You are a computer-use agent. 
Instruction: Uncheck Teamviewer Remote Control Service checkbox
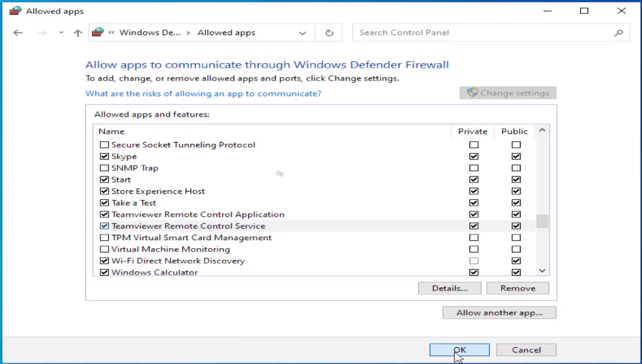104,226
